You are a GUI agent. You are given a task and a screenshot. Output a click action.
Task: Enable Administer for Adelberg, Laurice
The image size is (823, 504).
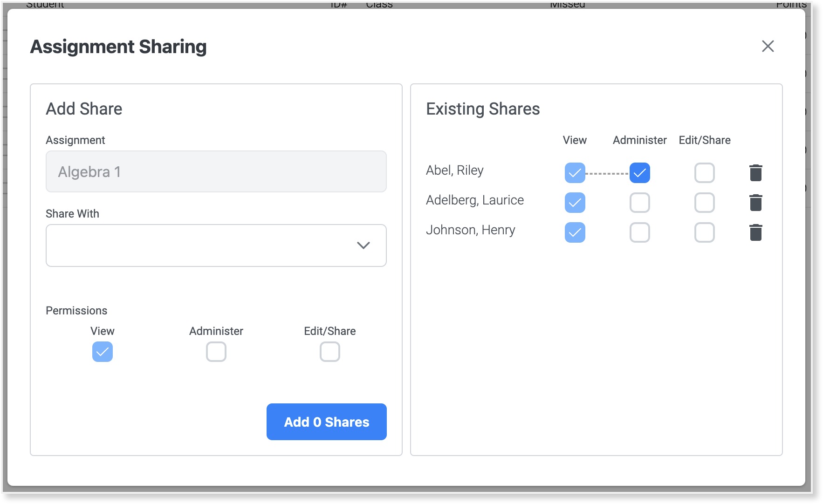639,203
